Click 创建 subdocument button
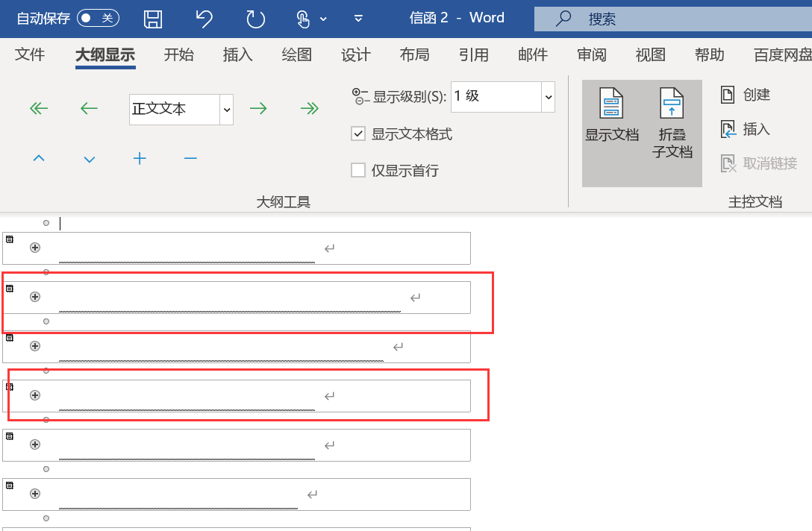Image resolution: width=812 pixels, height=531 pixels. pyautogui.click(x=746, y=95)
